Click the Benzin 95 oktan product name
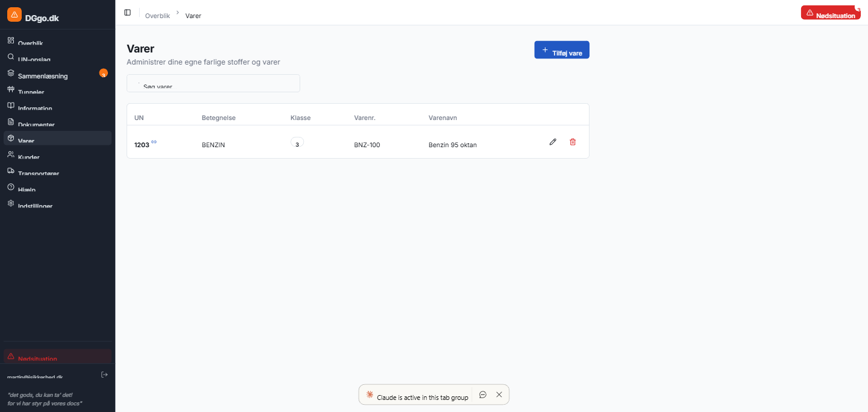This screenshot has width=868, height=412. point(453,145)
